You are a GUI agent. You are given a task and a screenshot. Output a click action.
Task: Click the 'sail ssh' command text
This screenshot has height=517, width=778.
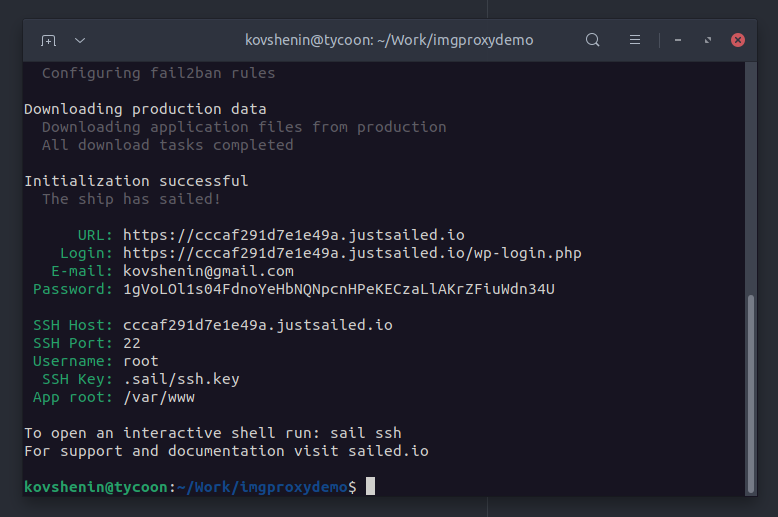coord(366,433)
